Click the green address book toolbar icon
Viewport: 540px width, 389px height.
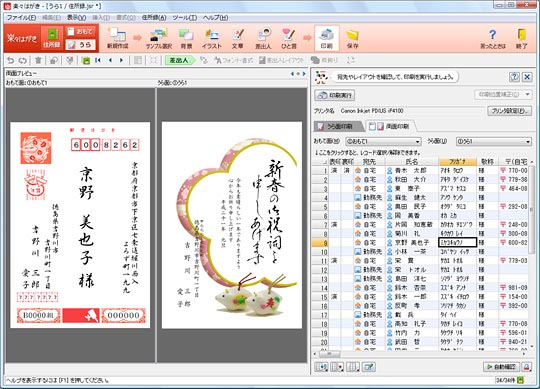86,61
